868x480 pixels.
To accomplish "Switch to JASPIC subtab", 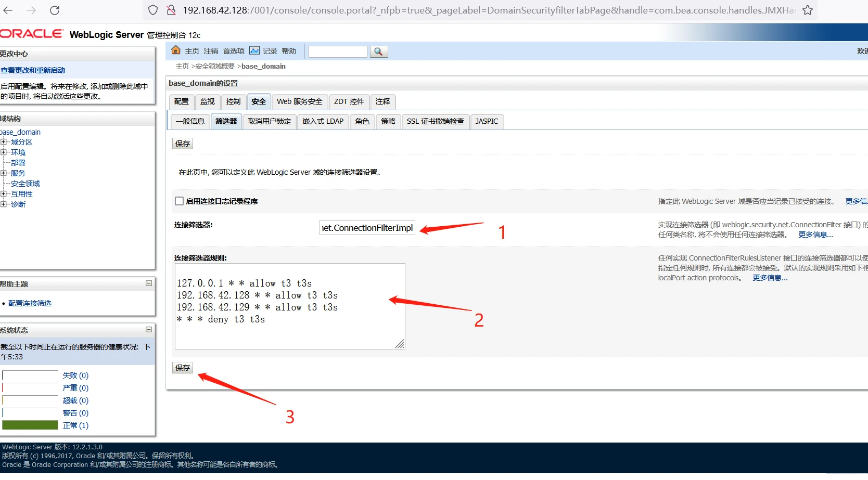I will click(x=487, y=122).
